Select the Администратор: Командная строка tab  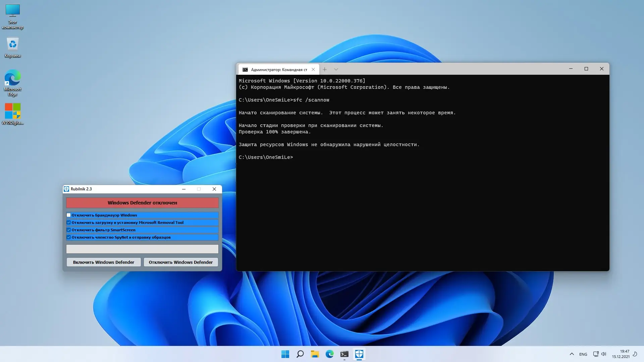[x=278, y=69]
